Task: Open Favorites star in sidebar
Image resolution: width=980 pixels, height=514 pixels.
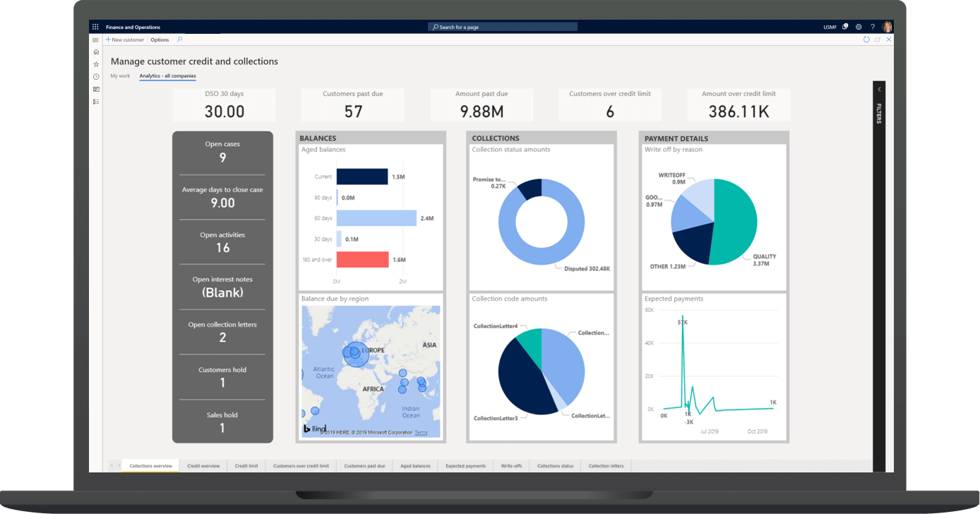Action: (x=96, y=64)
